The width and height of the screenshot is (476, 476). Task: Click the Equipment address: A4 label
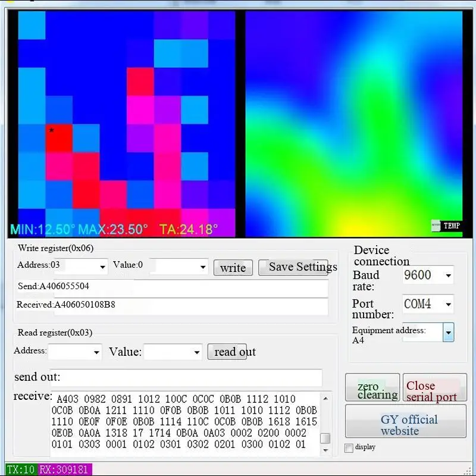tap(389, 335)
